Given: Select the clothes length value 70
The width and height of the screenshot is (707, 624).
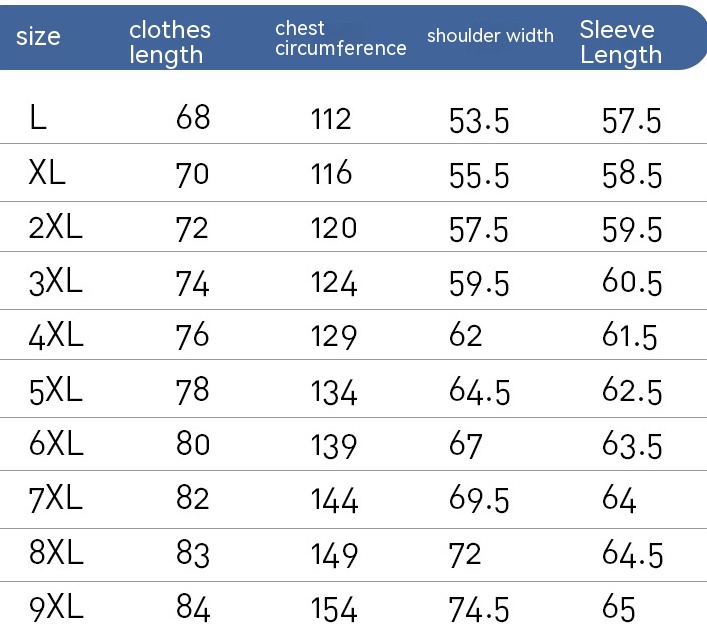Looking at the screenshot, I should (x=193, y=174).
